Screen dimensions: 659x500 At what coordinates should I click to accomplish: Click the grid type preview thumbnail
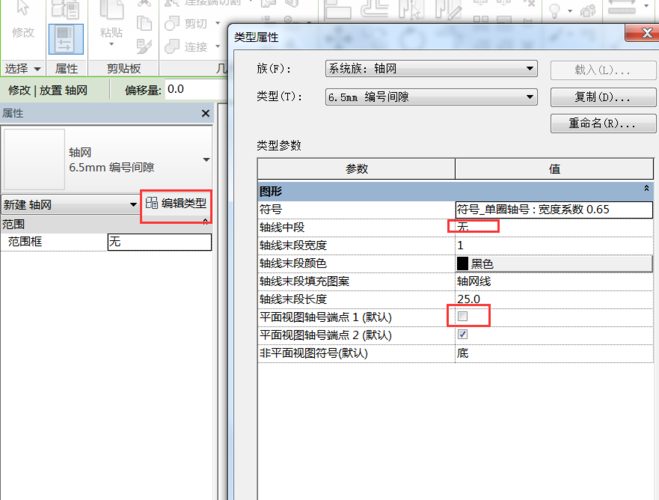coord(34,159)
